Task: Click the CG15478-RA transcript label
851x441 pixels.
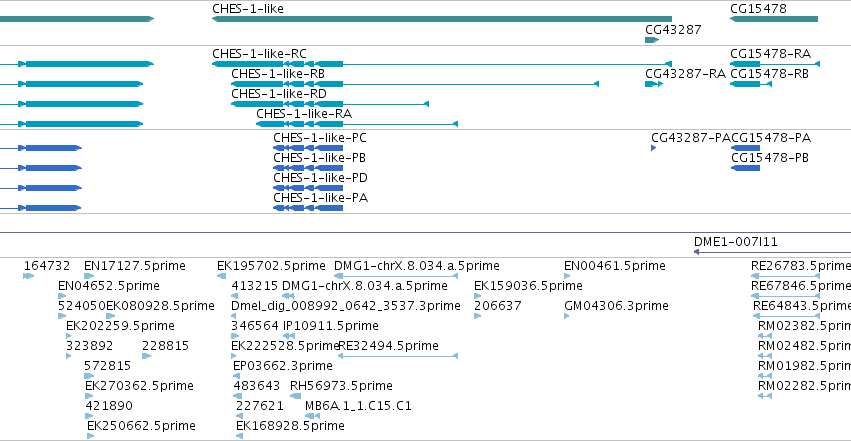Action: tap(770, 54)
